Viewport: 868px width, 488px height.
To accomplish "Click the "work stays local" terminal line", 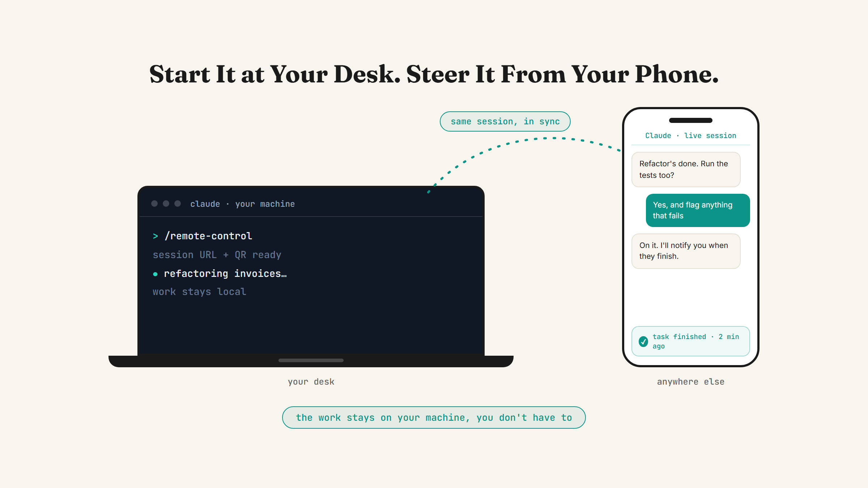I will pyautogui.click(x=199, y=292).
